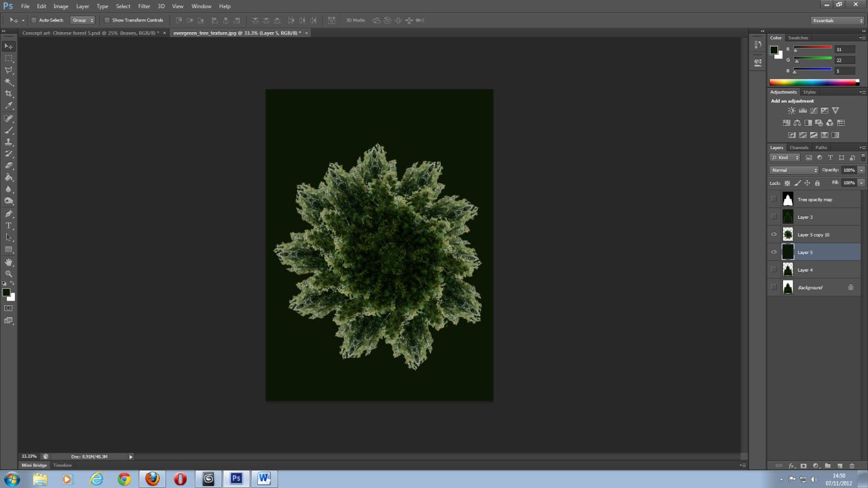Add a Hue/Saturation adjustment layer

tap(786, 123)
